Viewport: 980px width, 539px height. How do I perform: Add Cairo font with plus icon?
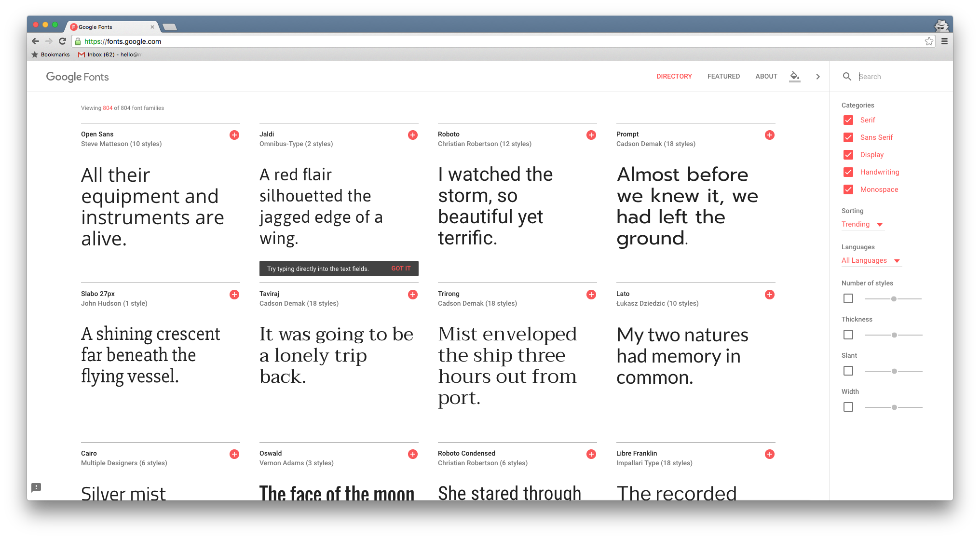[234, 454]
